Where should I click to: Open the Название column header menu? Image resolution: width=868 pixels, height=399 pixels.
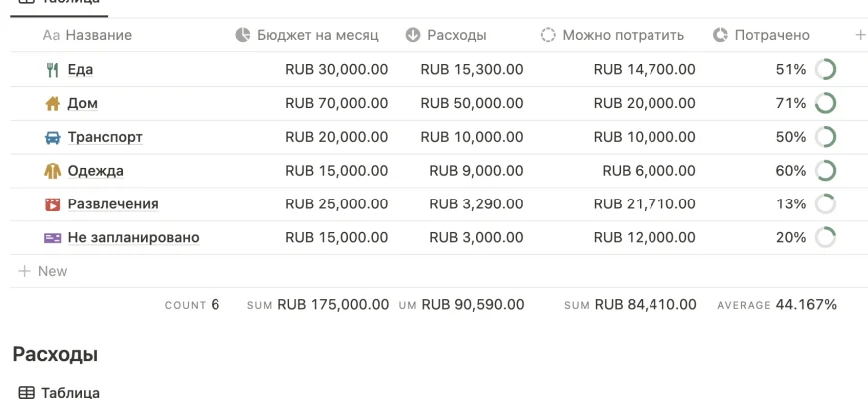tap(88, 35)
